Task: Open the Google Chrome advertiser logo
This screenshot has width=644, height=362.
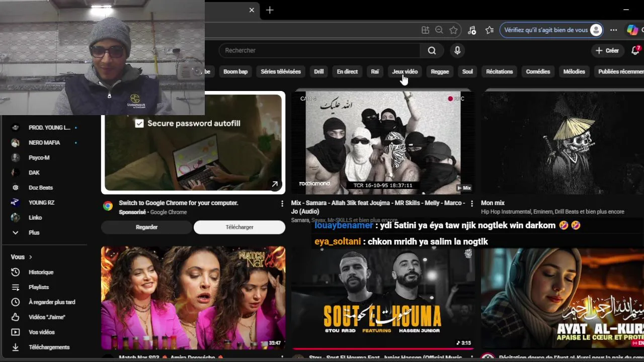Action: tap(108, 206)
